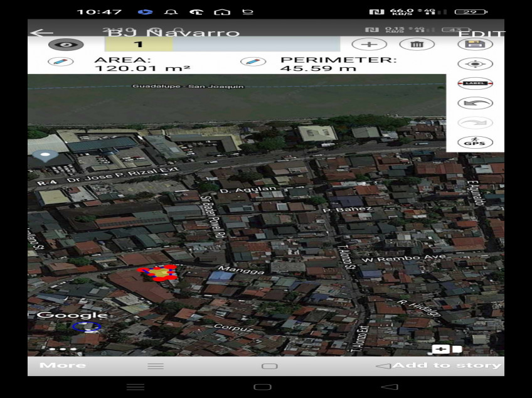The image size is (532, 398).
Task: Delete measurement with trash can icon
Action: point(417,44)
